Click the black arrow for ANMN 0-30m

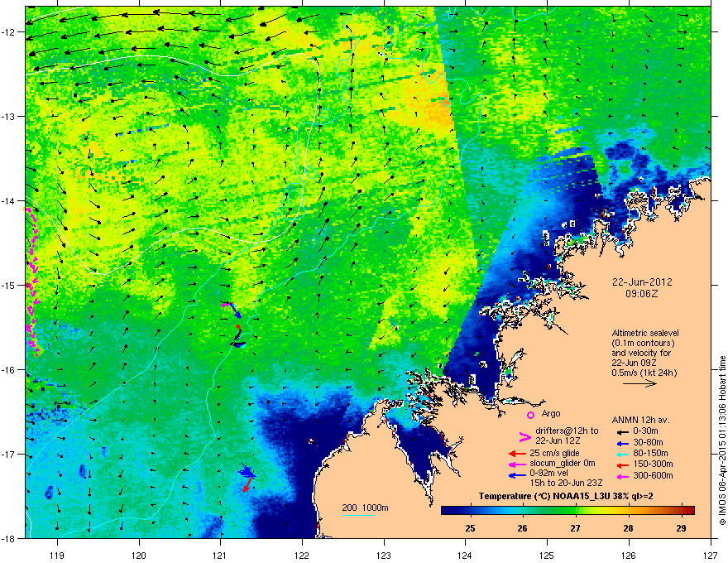(622, 431)
